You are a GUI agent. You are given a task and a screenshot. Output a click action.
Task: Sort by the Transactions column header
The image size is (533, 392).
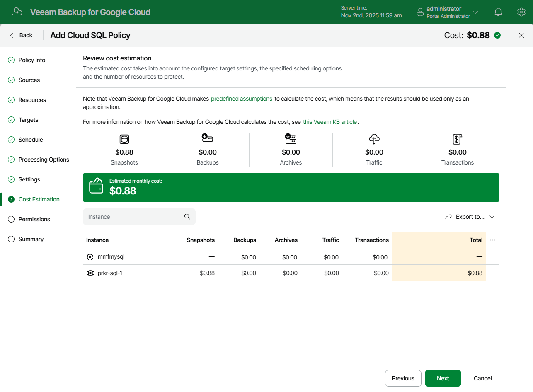coord(372,240)
